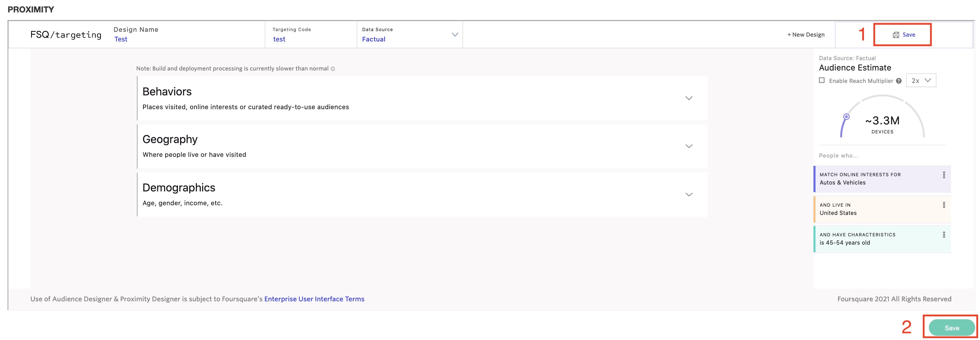Expand the Behaviors section
Screen dimensions: 980x340
(x=689, y=98)
